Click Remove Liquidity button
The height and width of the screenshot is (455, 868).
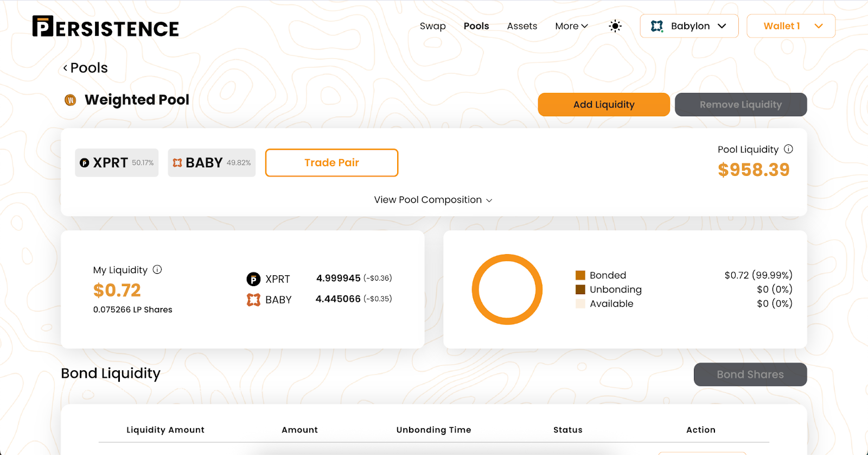pyautogui.click(x=741, y=104)
